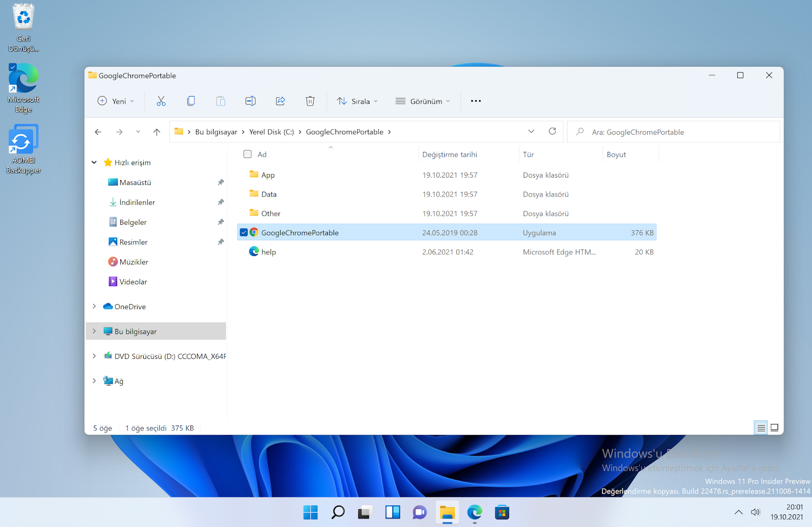Uncheck the GoogleChromePortable file checkbox
812x527 pixels.
(x=244, y=233)
